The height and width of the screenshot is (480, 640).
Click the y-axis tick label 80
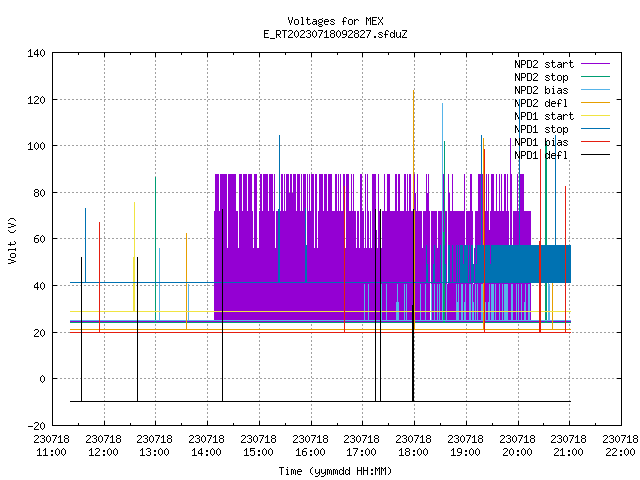tap(40, 193)
